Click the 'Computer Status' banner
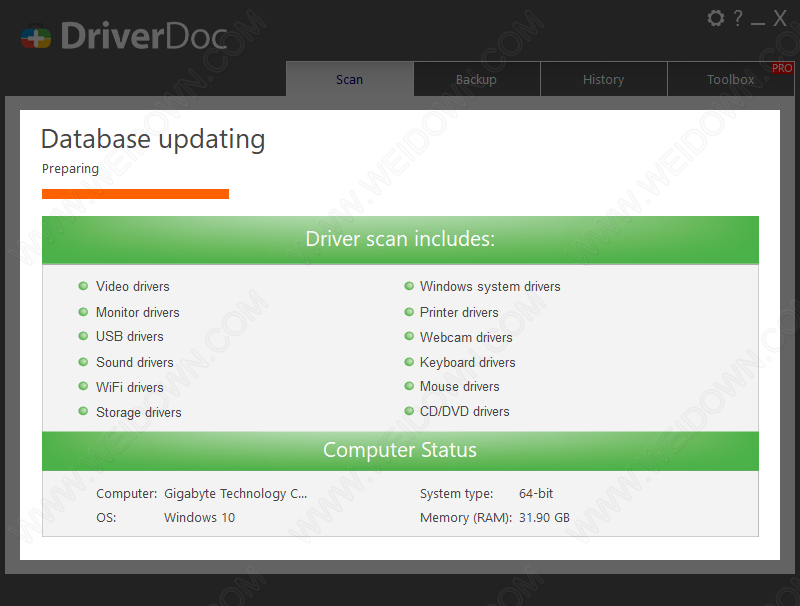This screenshot has width=800, height=606. click(400, 450)
